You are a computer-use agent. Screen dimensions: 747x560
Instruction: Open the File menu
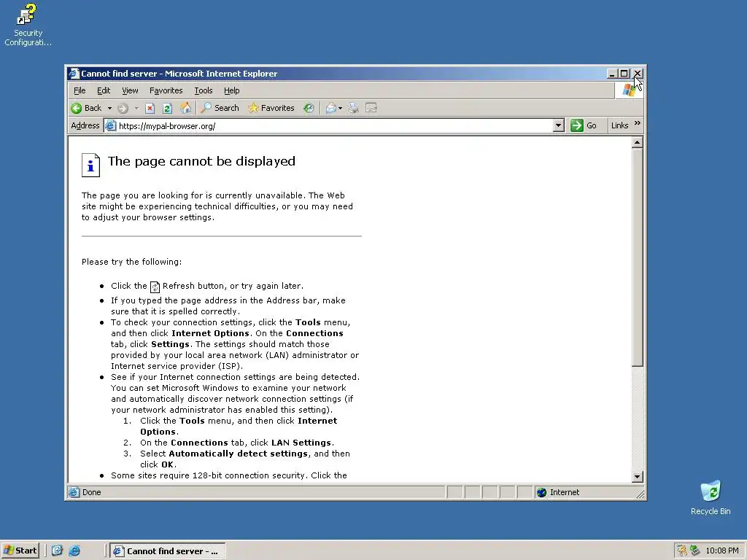80,90
